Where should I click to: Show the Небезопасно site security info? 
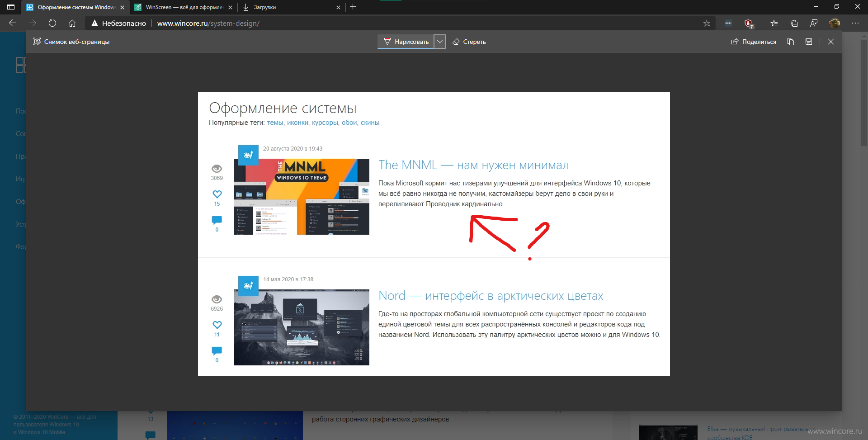coord(118,23)
